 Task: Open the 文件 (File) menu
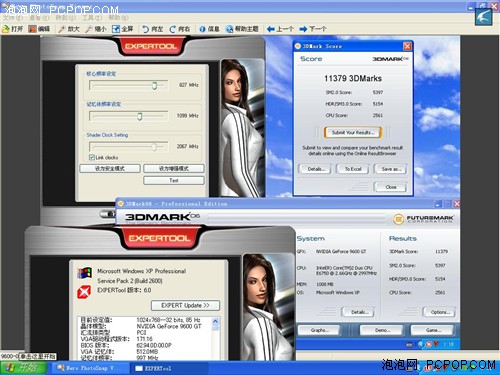click(13, 18)
